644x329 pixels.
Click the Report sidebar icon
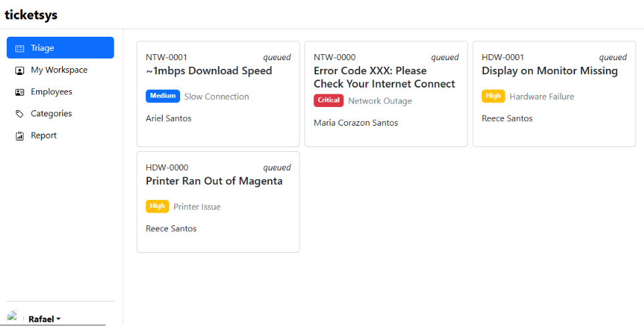click(x=19, y=136)
